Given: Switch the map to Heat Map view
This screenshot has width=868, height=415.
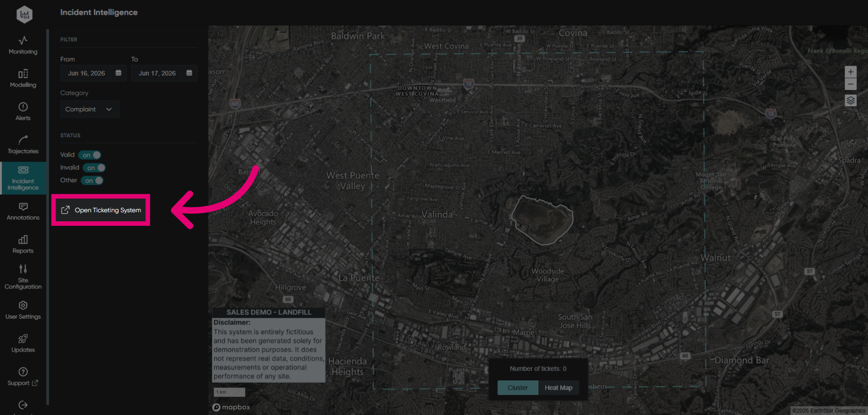Looking at the screenshot, I should coord(558,388).
